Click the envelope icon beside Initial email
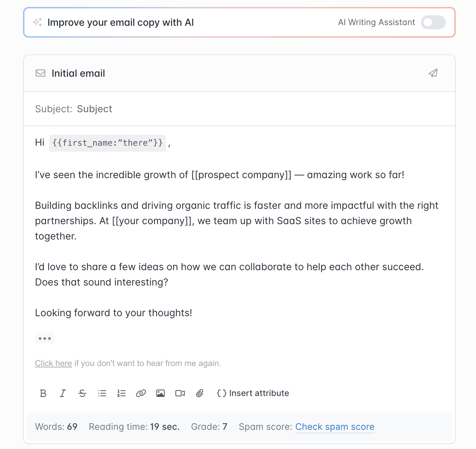 (x=40, y=73)
